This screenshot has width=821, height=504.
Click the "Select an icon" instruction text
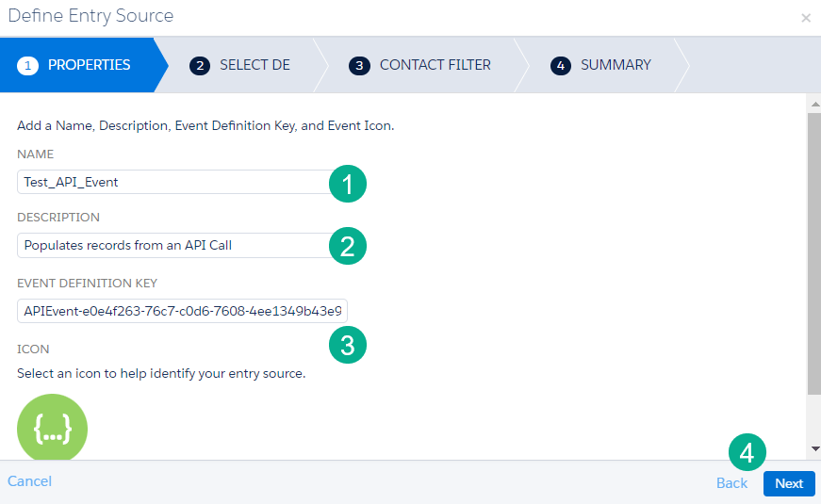coord(161,374)
